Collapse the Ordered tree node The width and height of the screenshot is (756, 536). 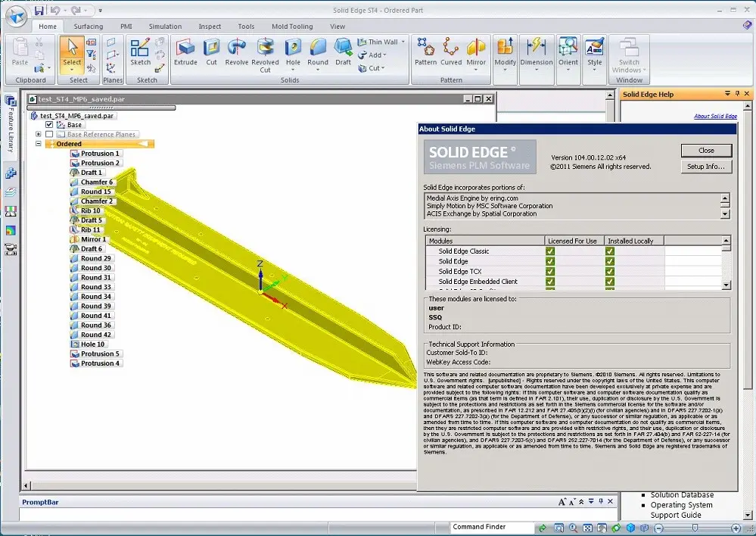(x=39, y=144)
